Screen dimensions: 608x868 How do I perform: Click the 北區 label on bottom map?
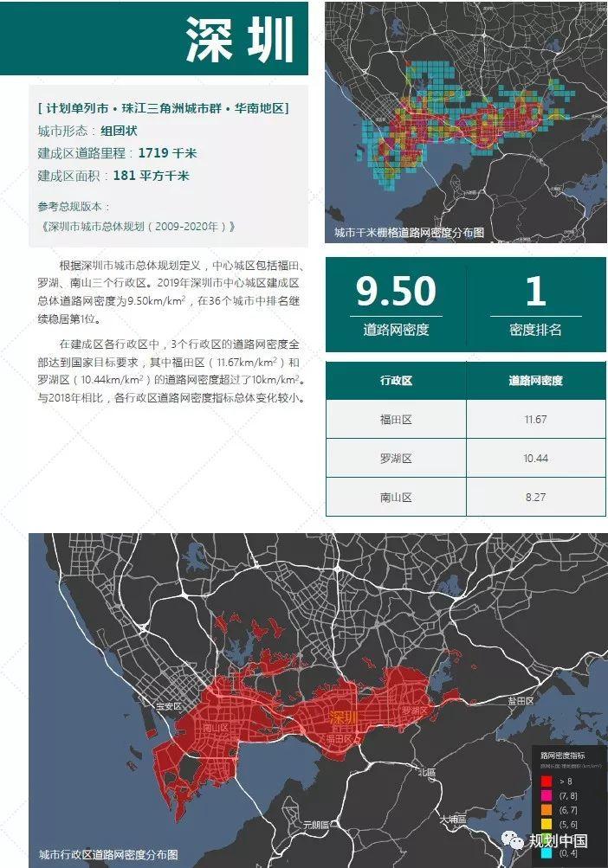pyautogui.click(x=427, y=772)
